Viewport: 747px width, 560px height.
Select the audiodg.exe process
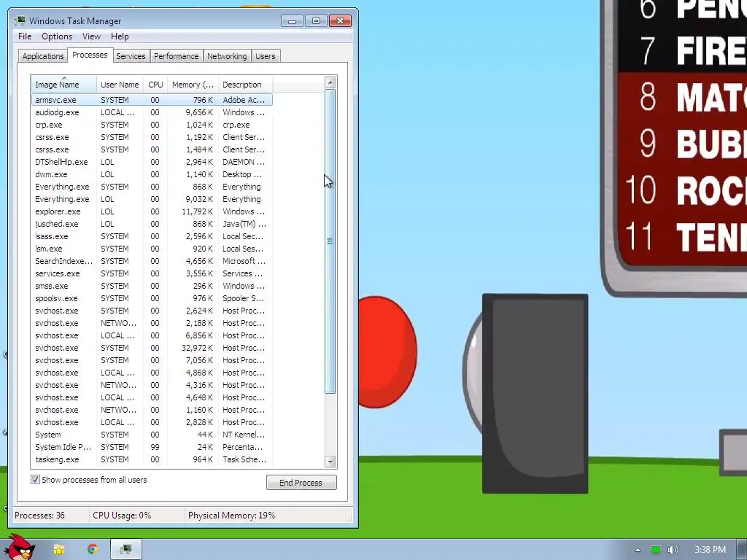point(152,112)
